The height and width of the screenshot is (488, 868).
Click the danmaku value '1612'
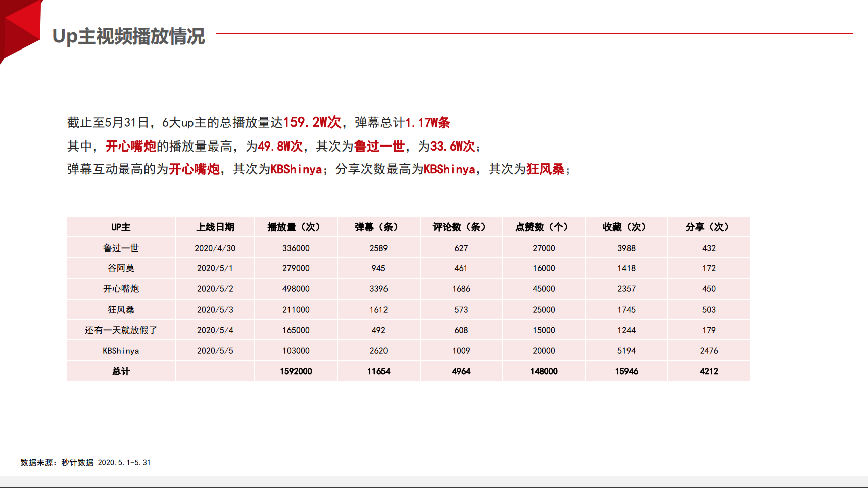point(378,310)
